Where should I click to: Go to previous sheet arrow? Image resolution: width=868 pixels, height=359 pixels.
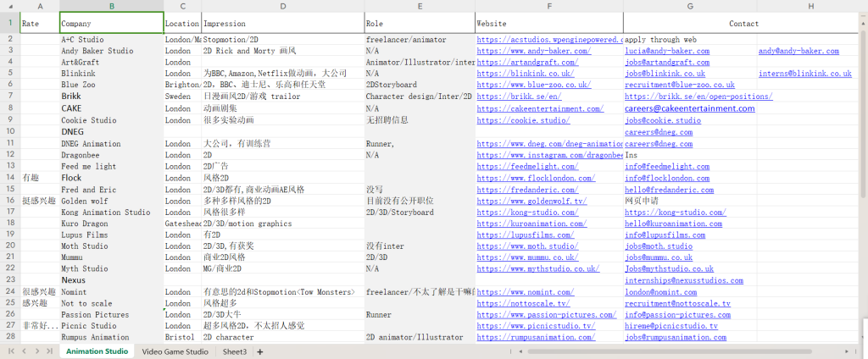(25, 351)
